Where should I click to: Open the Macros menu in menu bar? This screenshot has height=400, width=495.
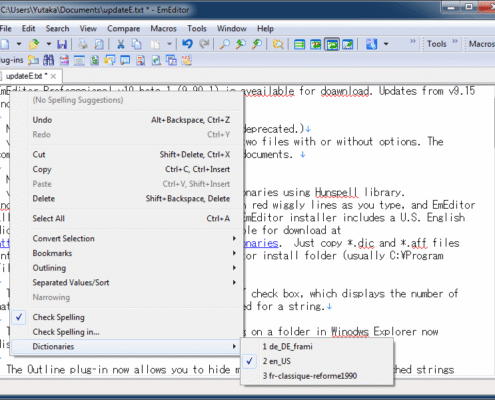(163, 29)
